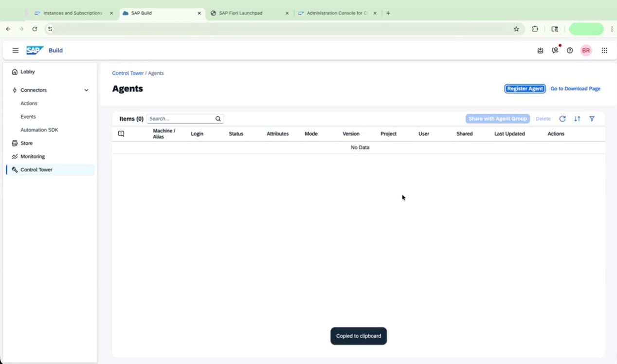Click the Machine / Alias column header
This screenshot has width=617, height=364.
[164, 134]
